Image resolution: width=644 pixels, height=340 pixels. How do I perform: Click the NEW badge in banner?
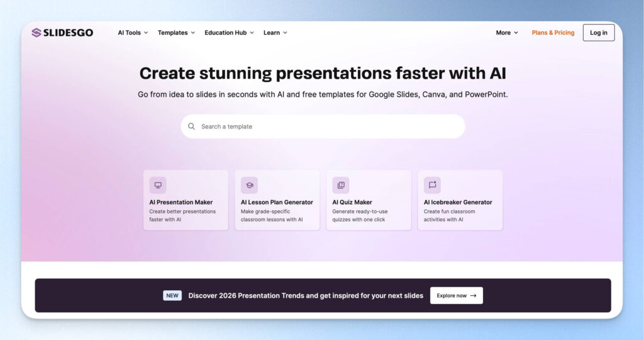[172, 295]
